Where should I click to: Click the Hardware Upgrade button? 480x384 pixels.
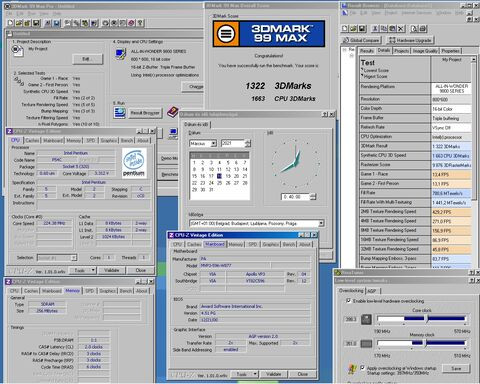click(x=410, y=40)
